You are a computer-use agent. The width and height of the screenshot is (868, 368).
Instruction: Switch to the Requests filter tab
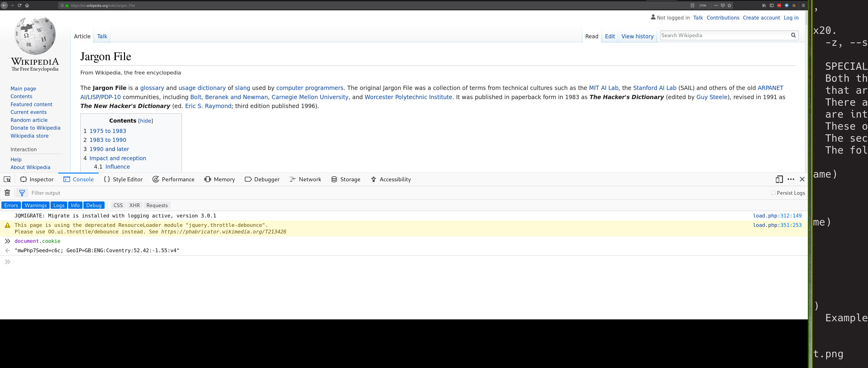(x=157, y=205)
